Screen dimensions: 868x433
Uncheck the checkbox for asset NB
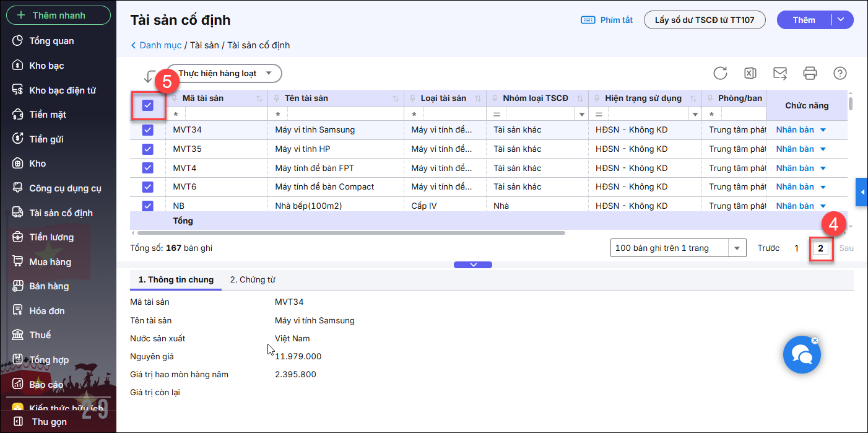[x=147, y=206]
